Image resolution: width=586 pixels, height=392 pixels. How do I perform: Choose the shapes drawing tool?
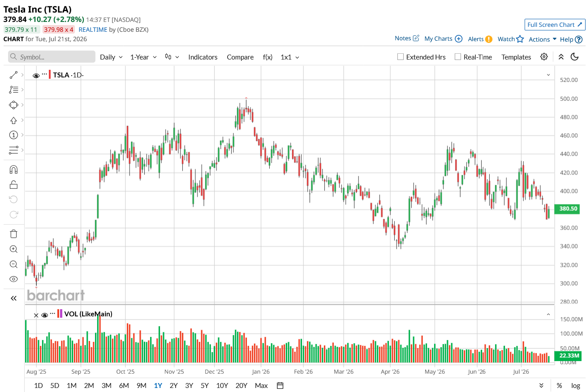[13, 105]
